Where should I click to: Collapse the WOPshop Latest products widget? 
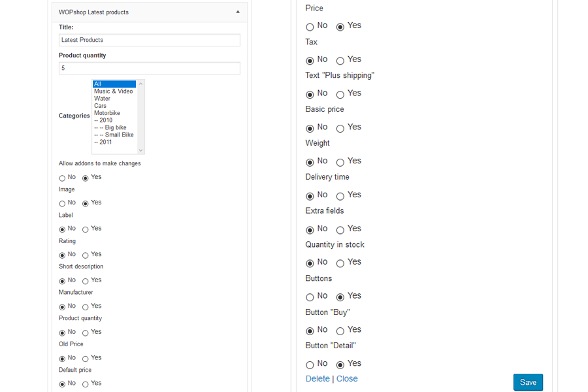coord(238,12)
